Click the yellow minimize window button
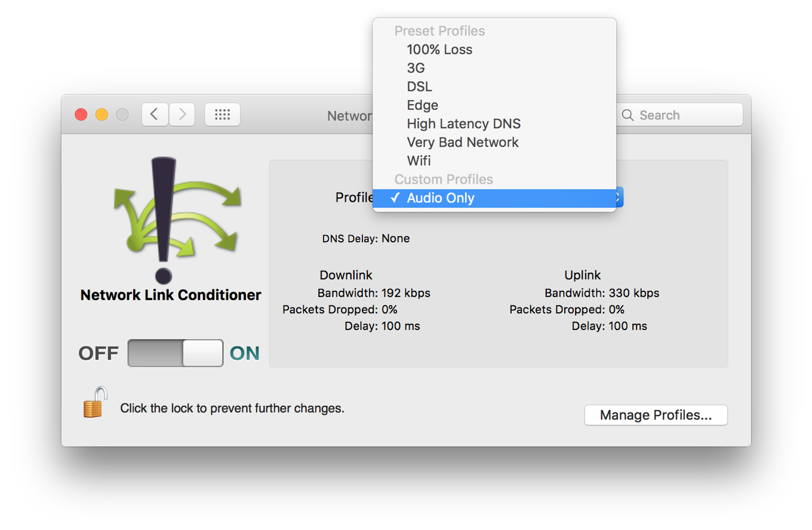The image size is (812, 530). point(101,115)
